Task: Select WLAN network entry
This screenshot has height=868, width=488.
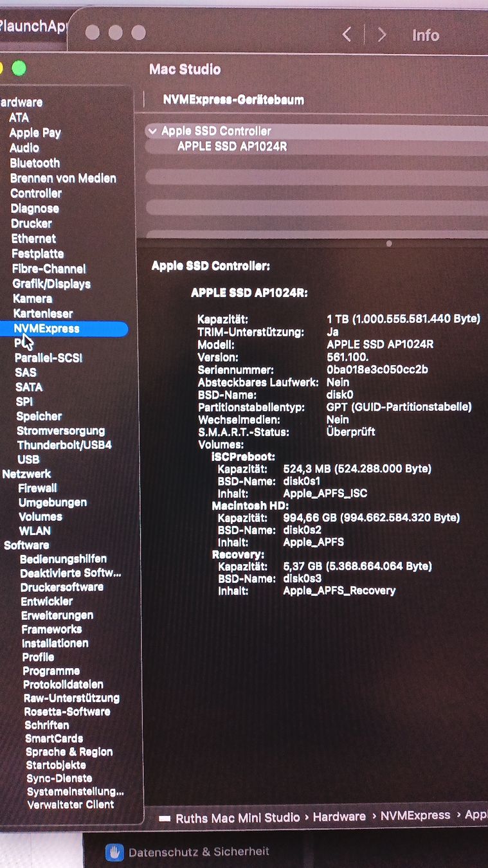Action: coord(35,531)
